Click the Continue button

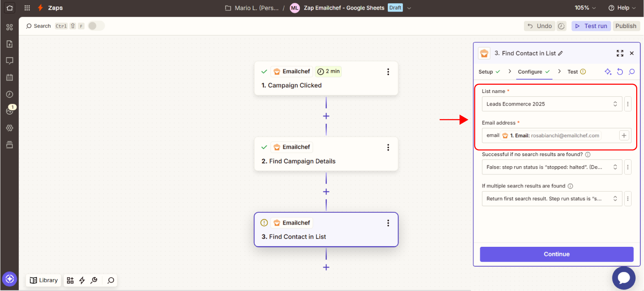pos(556,254)
